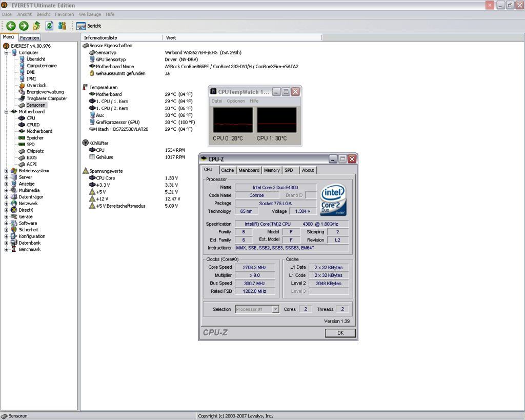
Task: Select the Chipsatz tree item
Action: pos(35,151)
